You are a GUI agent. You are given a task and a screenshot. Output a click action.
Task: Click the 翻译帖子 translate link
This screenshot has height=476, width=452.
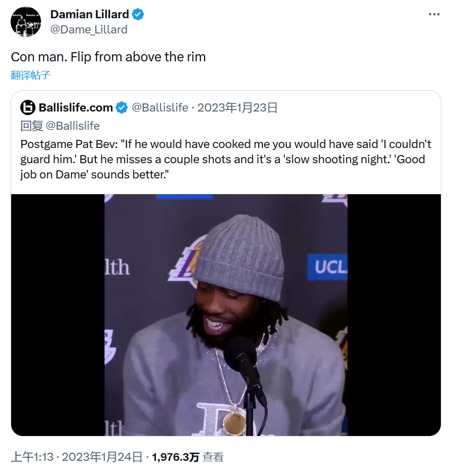30,76
